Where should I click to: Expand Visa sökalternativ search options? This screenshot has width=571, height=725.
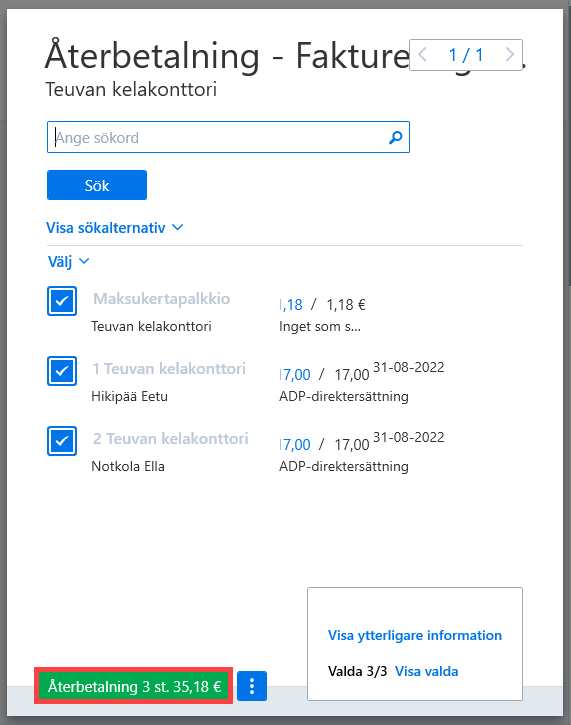tap(115, 227)
